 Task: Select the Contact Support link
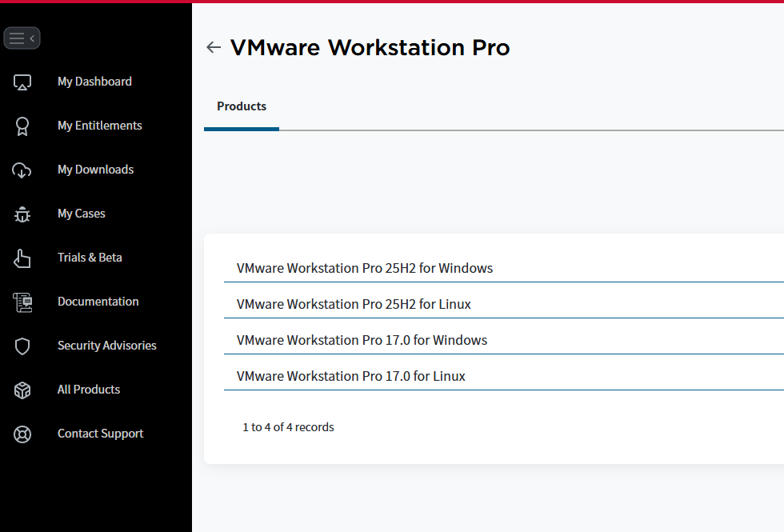[x=100, y=434]
